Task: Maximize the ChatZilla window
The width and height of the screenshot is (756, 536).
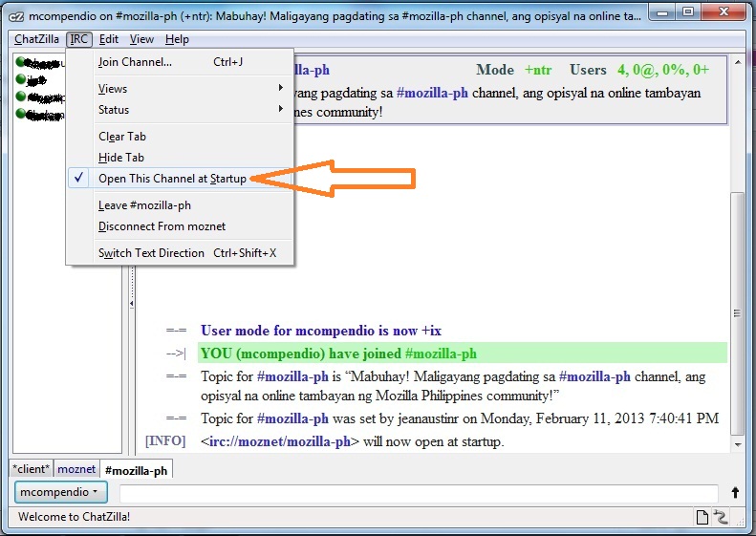Action: click(688, 11)
